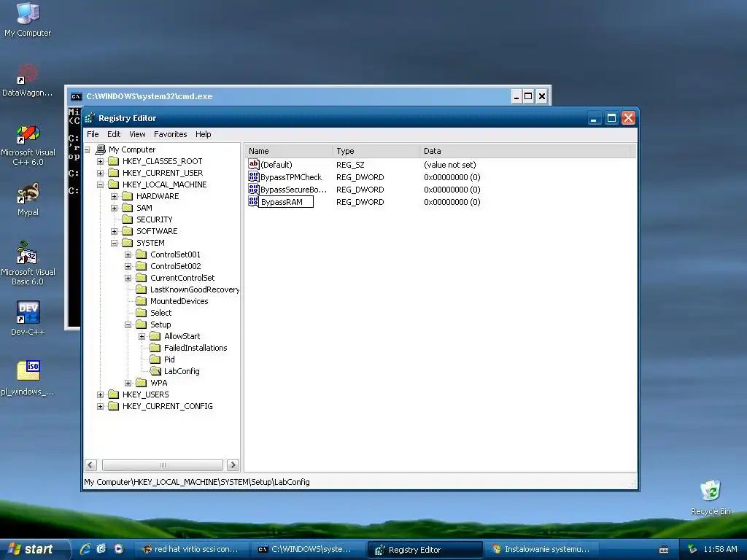The image size is (747, 560).
Task: Click tree pane scroll right arrow
Action: (233, 464)
